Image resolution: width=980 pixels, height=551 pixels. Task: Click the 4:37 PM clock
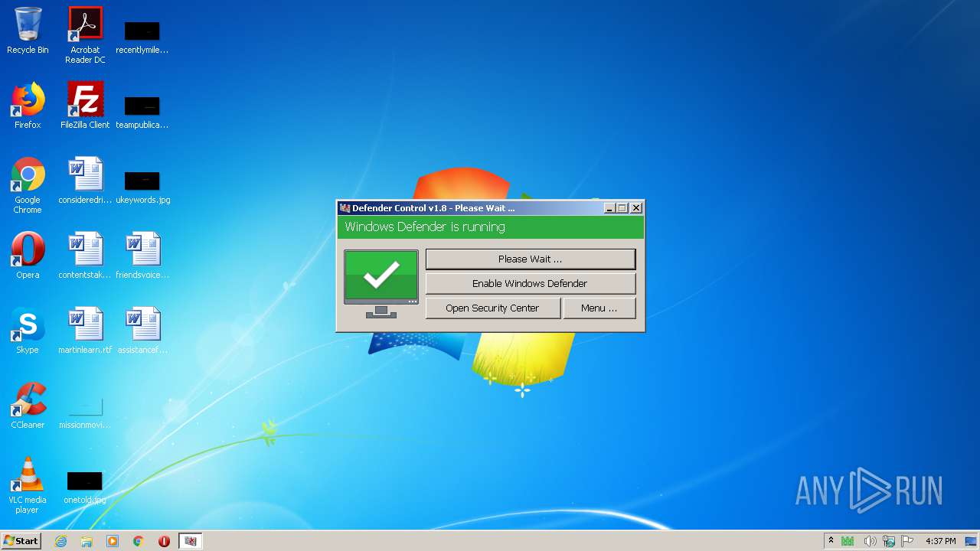pyautogui.click(x=940, y=541)
